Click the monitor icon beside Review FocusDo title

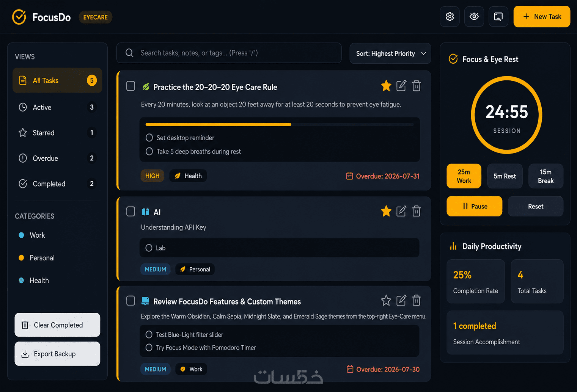click(145, 301)
